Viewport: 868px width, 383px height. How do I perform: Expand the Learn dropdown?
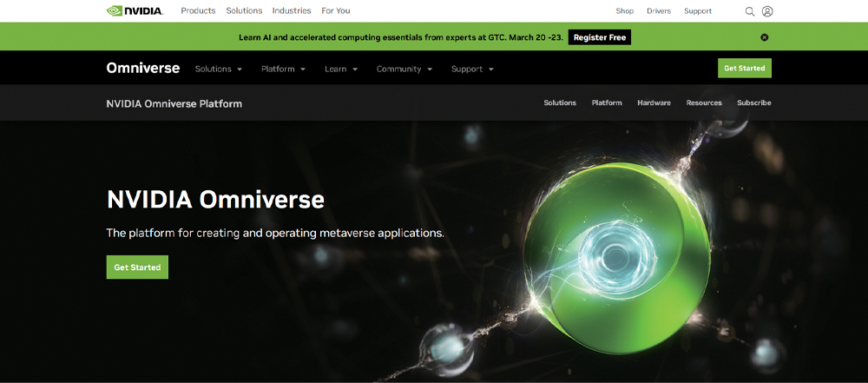coord(341,69)
